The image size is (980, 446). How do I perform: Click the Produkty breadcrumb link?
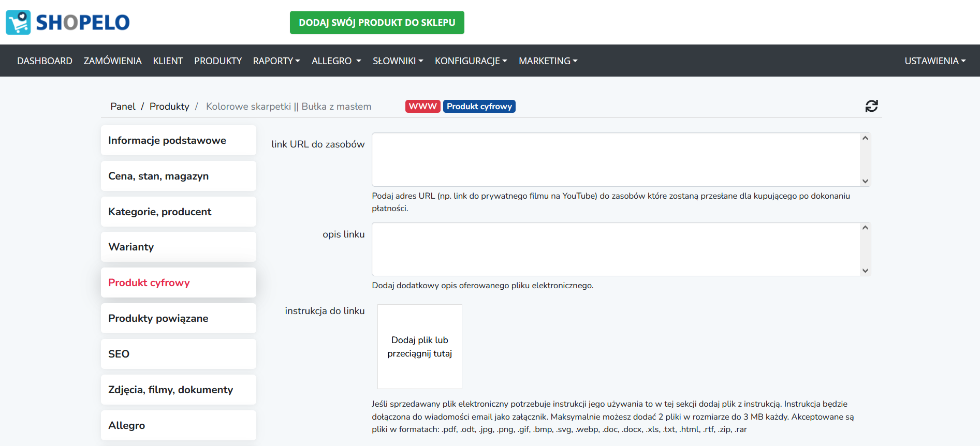[x=169, y=107]
